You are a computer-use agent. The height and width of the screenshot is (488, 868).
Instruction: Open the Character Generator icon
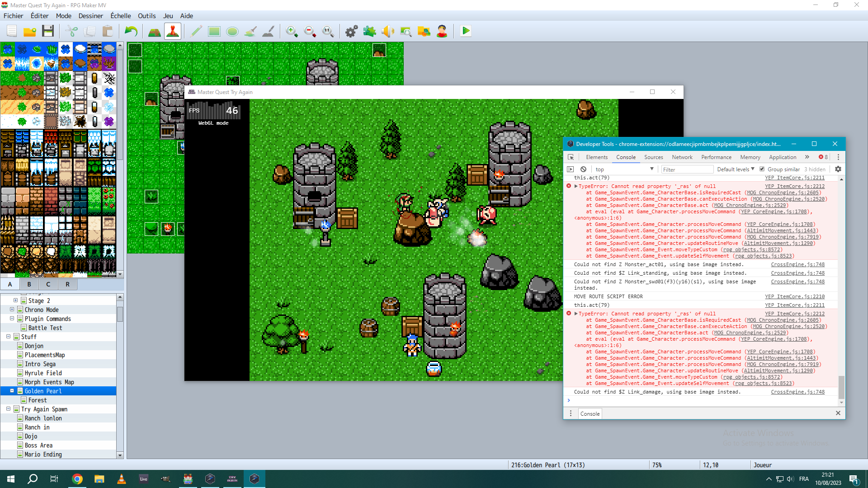[x=442, y=31]
